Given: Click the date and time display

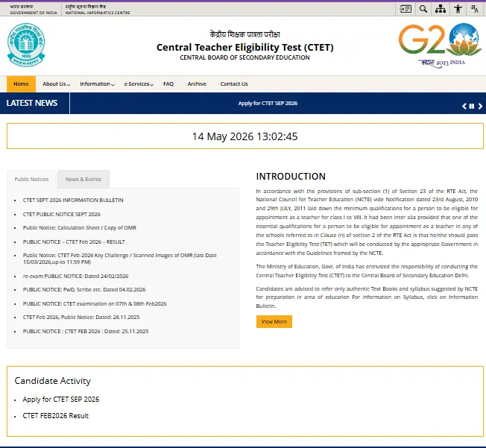Looking at the screenshot, I should (244, 136).
